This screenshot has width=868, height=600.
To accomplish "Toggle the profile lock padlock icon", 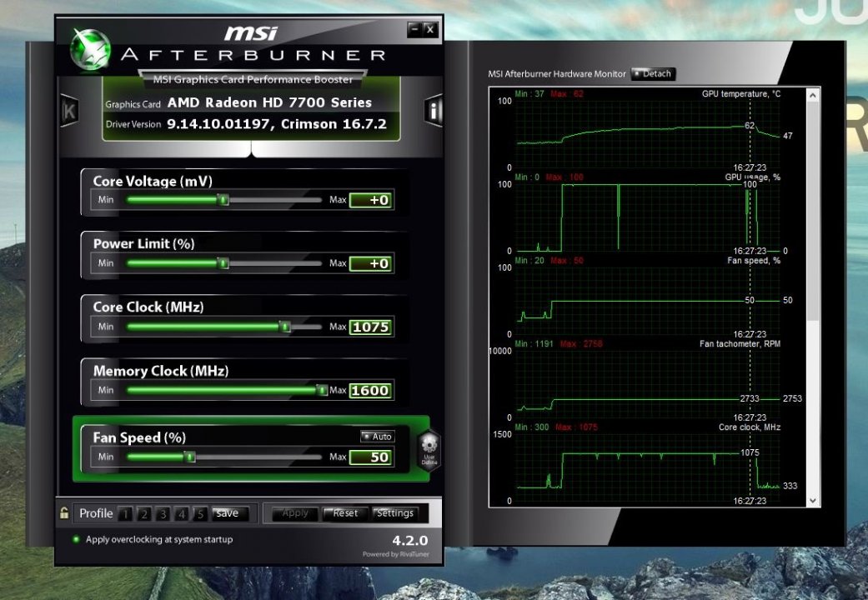I will [64, 513].
